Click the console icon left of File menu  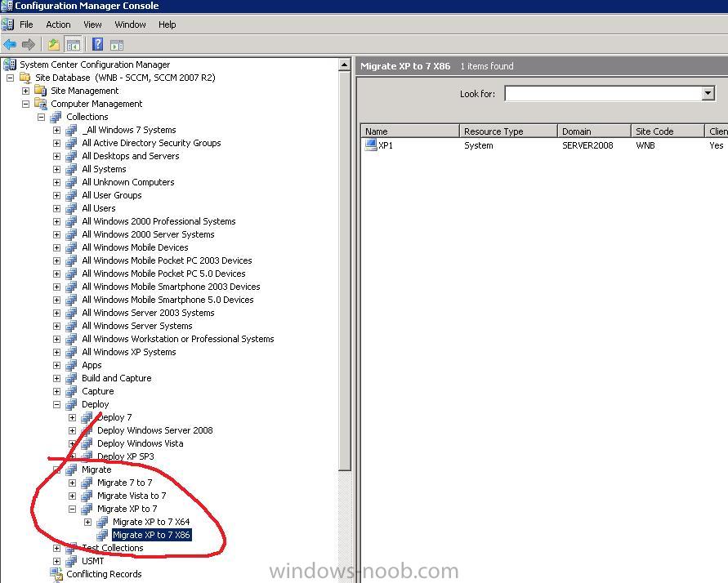[x=7, y=24]
